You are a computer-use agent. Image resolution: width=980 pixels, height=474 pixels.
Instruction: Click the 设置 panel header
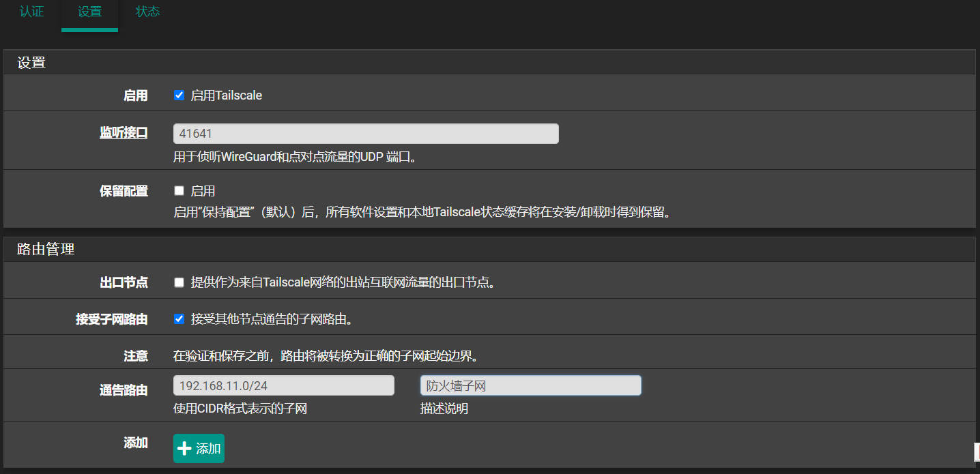tap(31, 63)
